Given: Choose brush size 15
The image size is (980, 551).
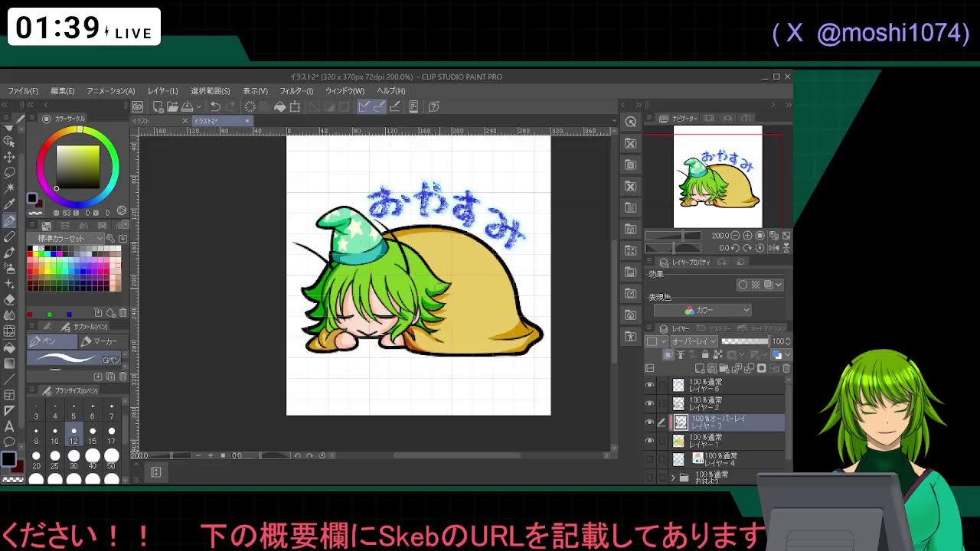Looking at the screenshot, I should pos(93,435).
